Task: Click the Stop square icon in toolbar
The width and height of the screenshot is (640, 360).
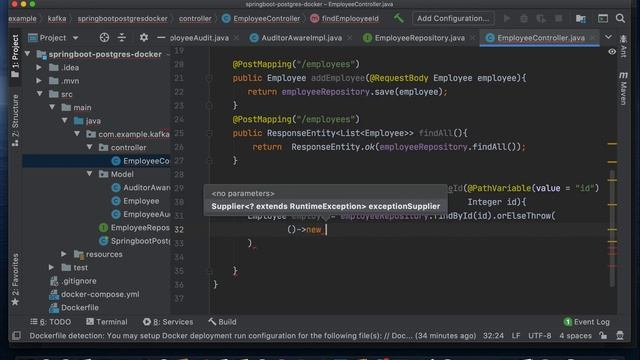Action: [x=558, y=18]
